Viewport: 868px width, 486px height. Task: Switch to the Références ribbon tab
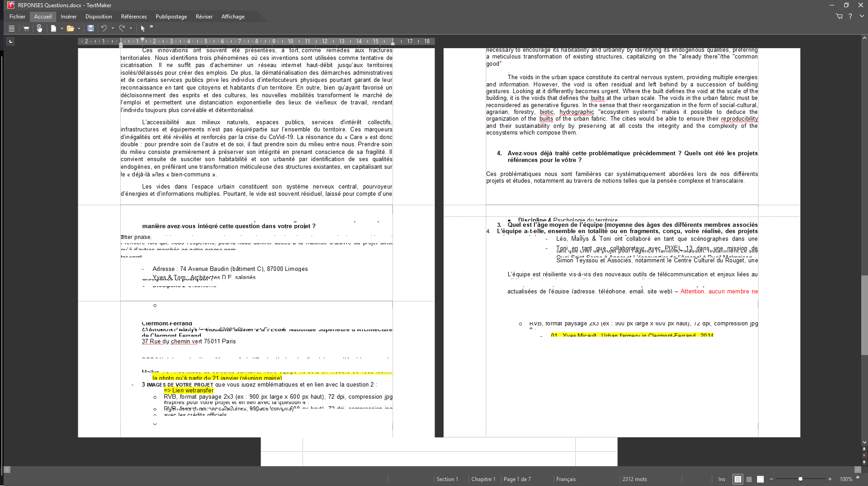[x=134, y=17]
